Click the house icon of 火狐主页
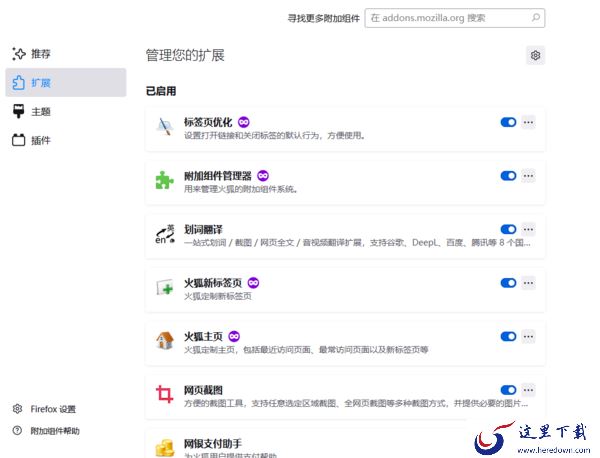The width and height of the screenshot is (600, 458). click(x=165, y=340)
